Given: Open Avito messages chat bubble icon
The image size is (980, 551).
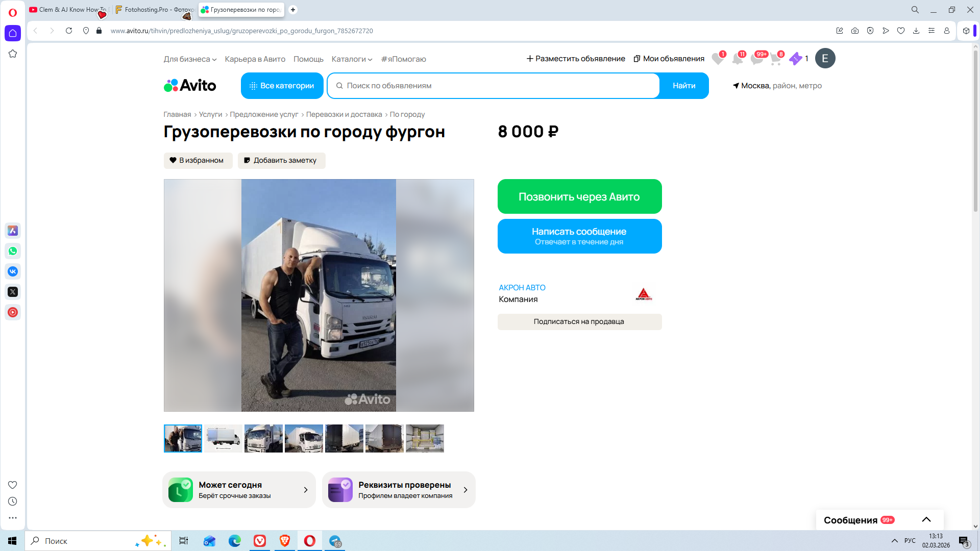Looking at the screenshot, I should [756, 59].
